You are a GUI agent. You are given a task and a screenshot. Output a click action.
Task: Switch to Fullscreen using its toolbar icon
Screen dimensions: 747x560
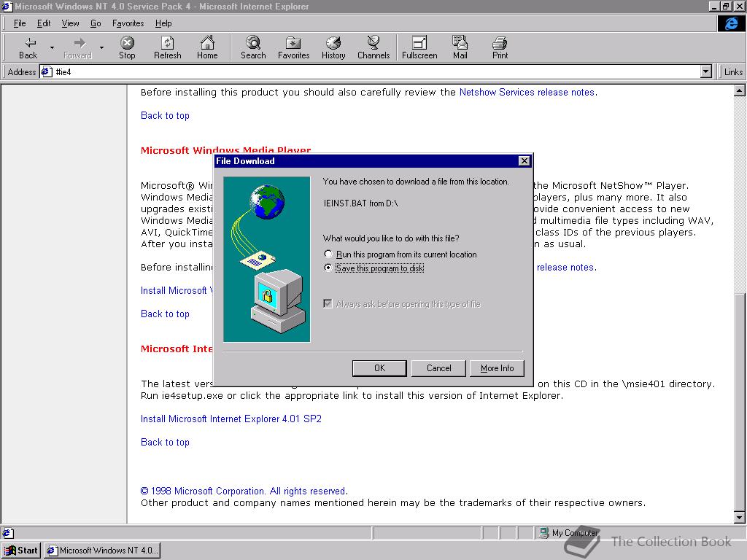pyautogui.click(x=418, y=47)
